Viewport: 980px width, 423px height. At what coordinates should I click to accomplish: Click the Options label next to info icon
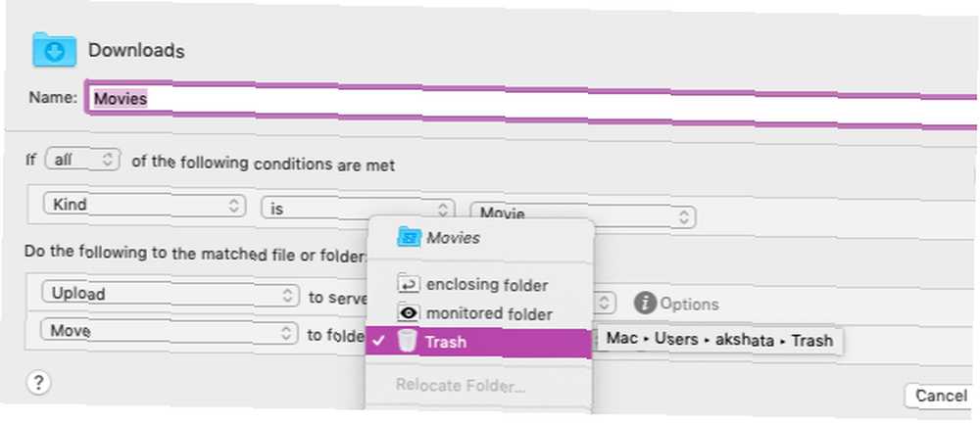click(x=689, y=305)
